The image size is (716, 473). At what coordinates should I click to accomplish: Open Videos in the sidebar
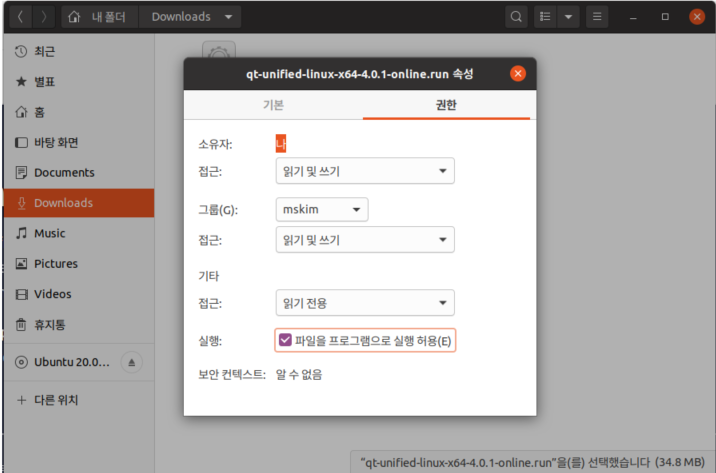(x=79, y=294)
